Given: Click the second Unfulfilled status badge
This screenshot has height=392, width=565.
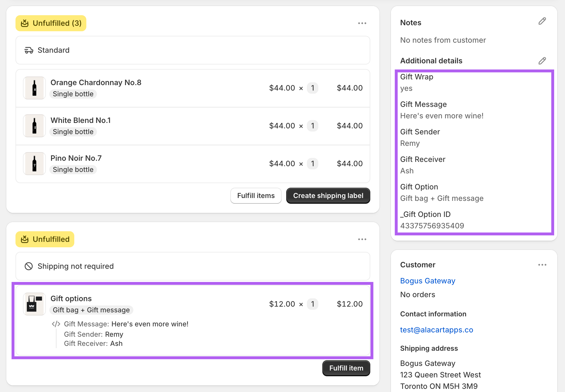Looking at the screenshot, I should point(45,239).
